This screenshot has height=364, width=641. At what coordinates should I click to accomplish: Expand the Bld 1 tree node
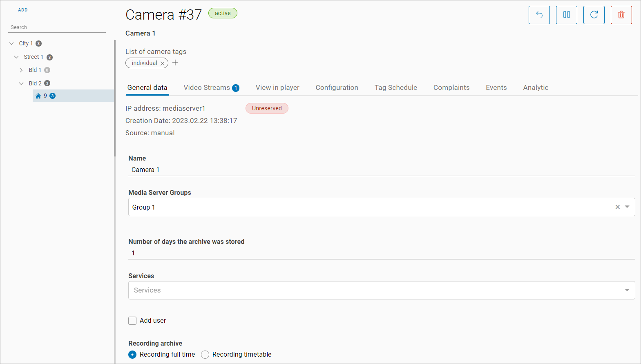[21, 70]
